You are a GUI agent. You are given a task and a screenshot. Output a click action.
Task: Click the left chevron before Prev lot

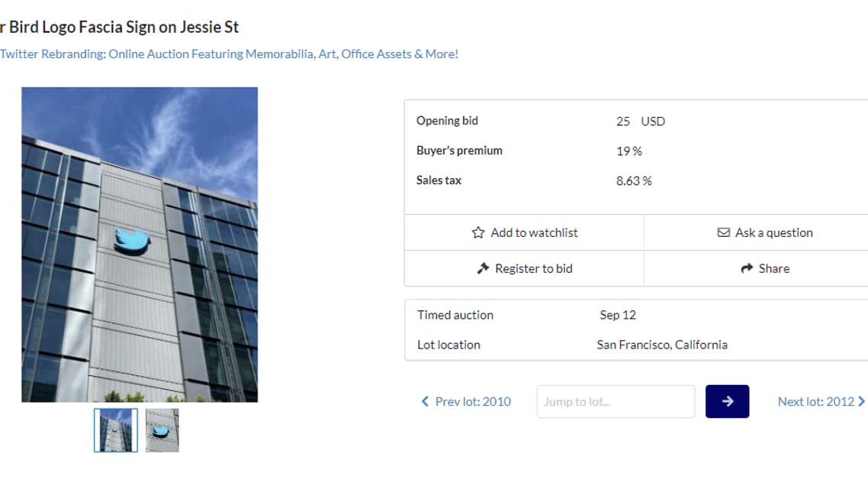click(x=425, y=401)
